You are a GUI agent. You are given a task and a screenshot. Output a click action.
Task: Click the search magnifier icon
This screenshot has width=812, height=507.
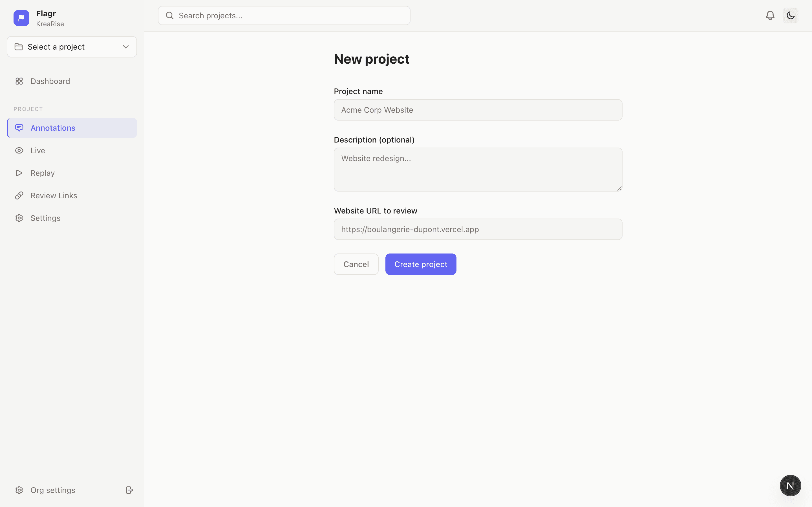(170, 15)
